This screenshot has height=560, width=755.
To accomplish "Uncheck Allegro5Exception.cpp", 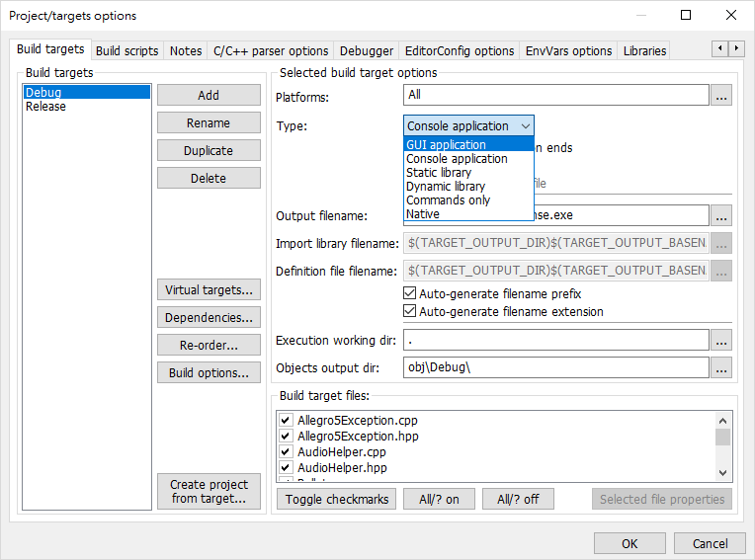I will click(x=286, y=420).
